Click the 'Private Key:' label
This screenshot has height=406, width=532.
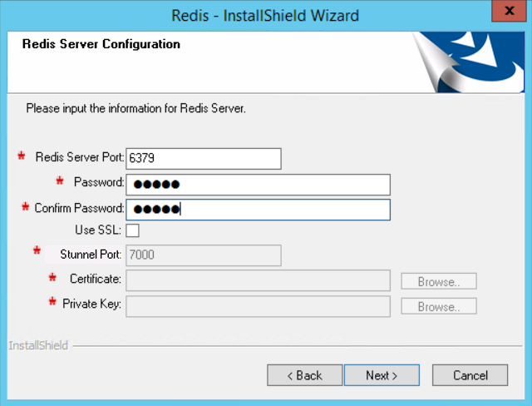click(91, 304)
